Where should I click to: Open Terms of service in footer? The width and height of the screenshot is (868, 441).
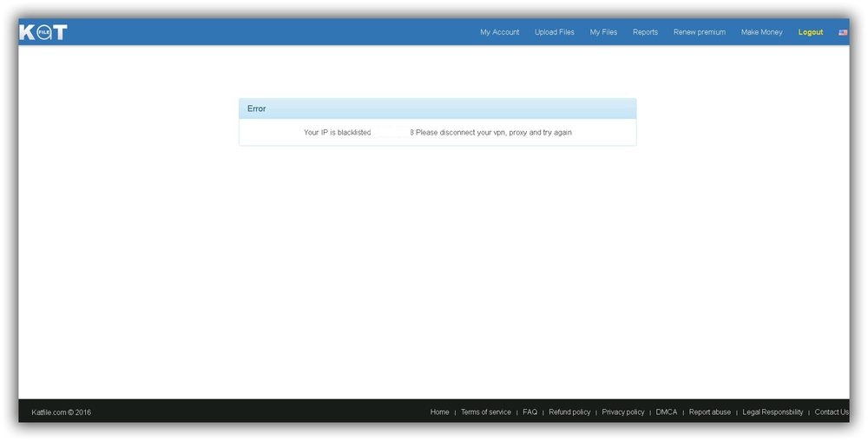click(x=485, y=412)
